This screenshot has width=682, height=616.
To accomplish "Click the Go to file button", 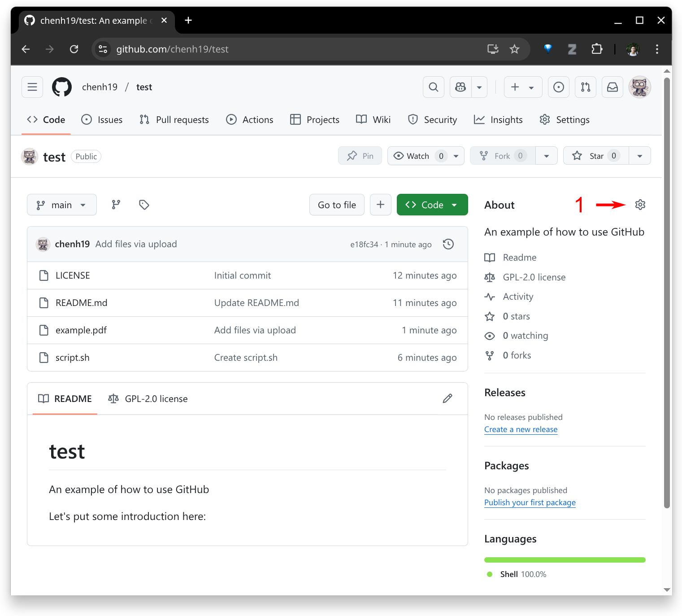I will point(337,205).
